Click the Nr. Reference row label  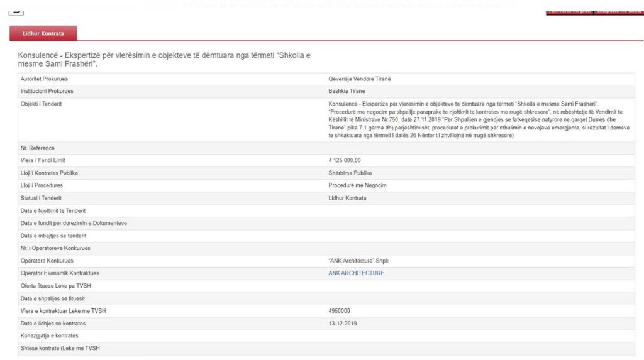coord(38,148)
